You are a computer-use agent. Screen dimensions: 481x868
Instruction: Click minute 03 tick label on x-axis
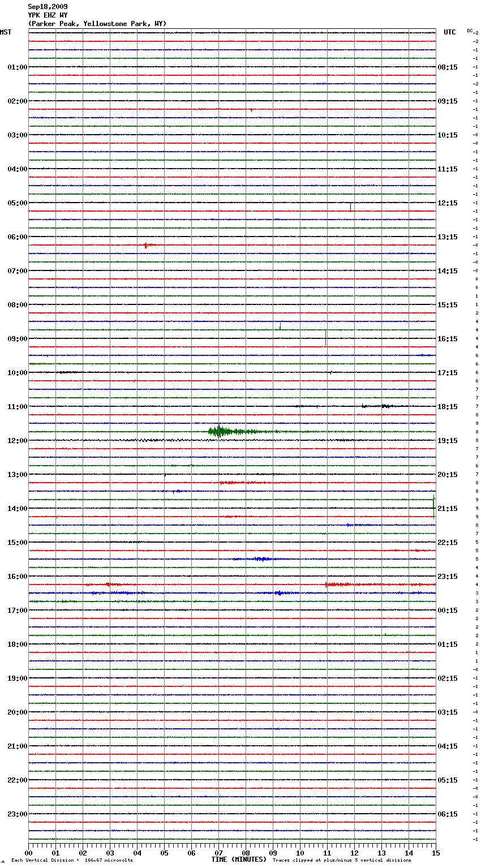110,853
